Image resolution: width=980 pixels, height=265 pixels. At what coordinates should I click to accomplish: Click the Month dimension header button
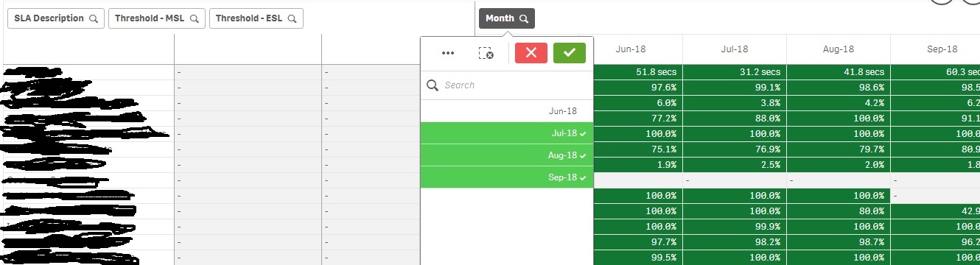tap(507, 19)
